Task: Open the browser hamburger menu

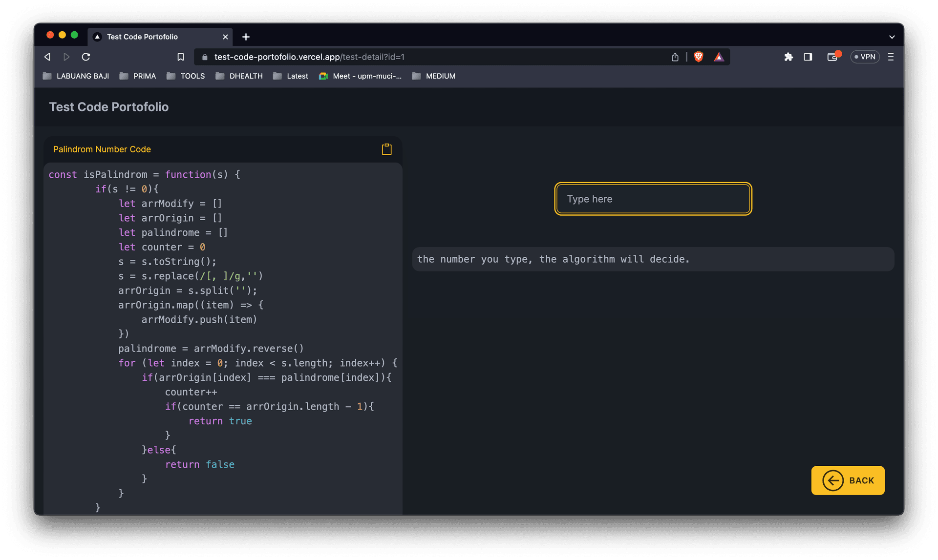Action: 891,57
